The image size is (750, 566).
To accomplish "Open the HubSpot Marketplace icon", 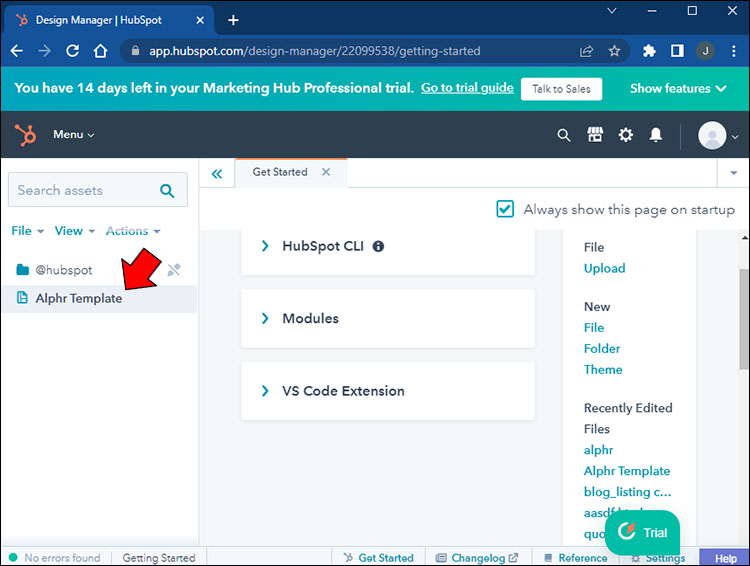I will tap(595, 135).
